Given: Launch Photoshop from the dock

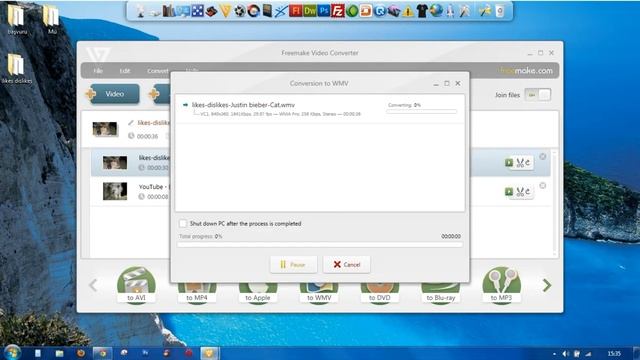Looking at the screenshot, I should tap(324, 11).
